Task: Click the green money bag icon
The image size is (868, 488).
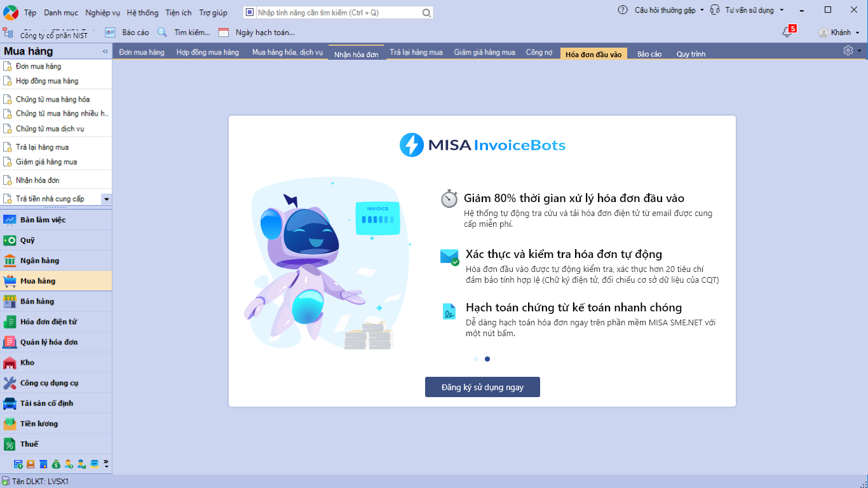Action: coord(56,464)
